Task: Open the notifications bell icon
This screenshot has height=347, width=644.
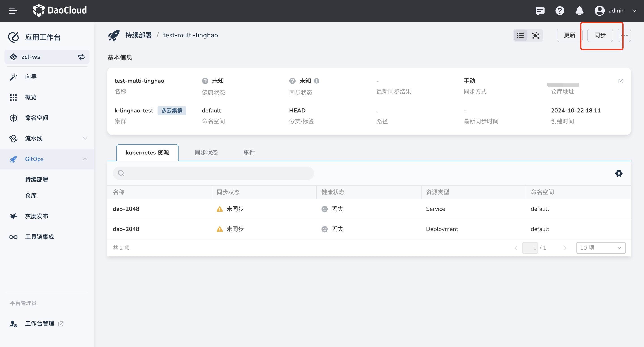Action: point(579,11)
